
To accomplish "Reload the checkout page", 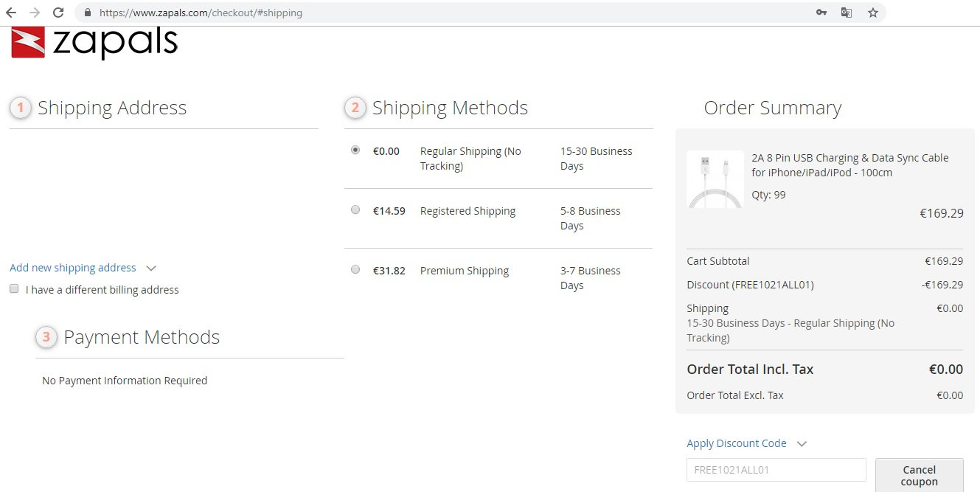I will (58, 13).
